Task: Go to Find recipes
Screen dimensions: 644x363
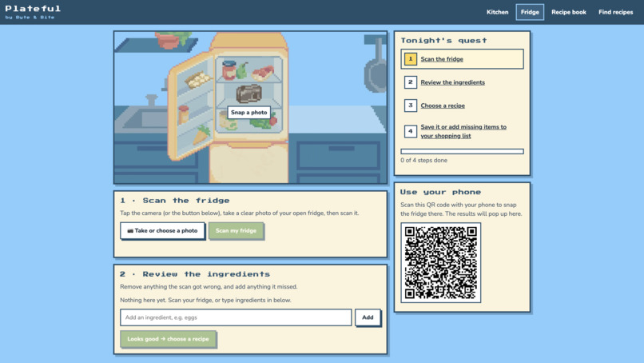Action: pyautogui.click(x=616, y=12)
